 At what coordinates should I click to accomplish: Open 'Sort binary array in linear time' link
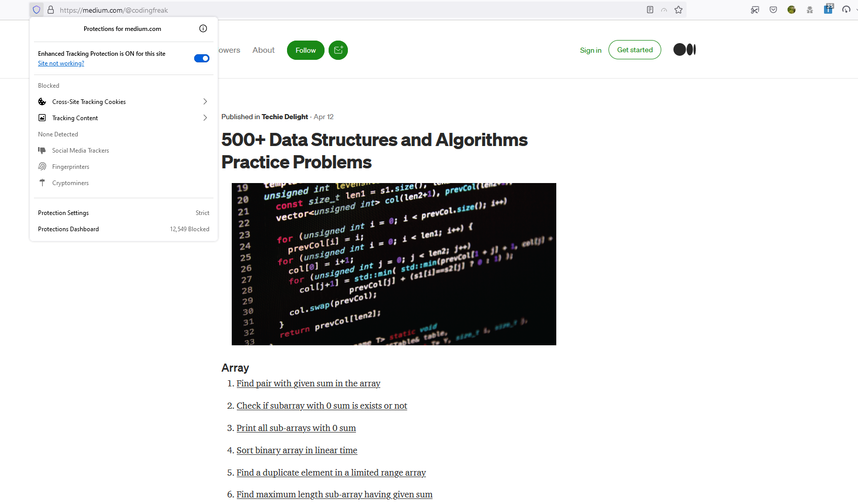[297, 450]
